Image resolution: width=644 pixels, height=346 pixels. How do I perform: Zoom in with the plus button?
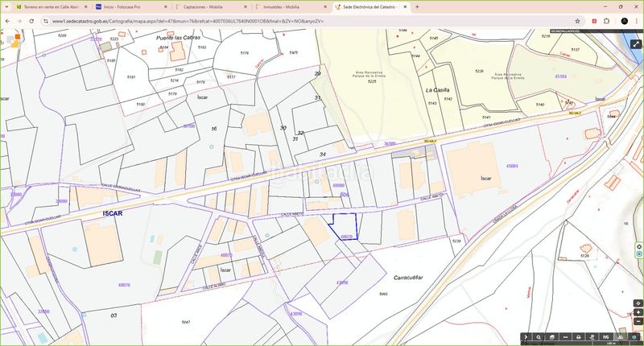click(638, 312)
